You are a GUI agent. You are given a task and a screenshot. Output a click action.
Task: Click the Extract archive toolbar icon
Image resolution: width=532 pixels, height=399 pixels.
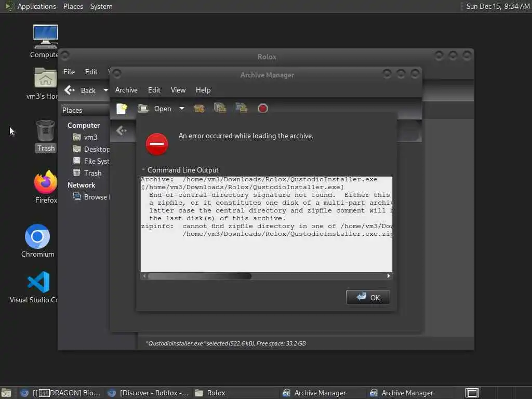[x=199, y=109]
